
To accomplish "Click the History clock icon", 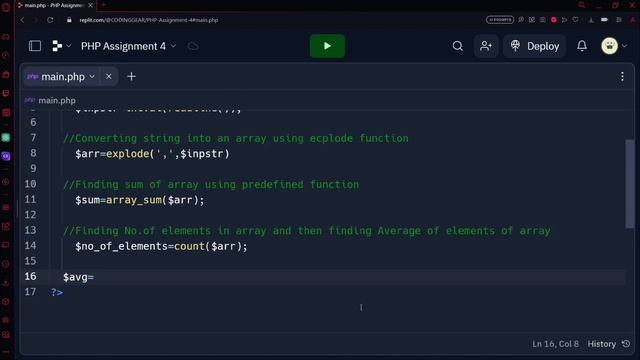I will (626, 344).
